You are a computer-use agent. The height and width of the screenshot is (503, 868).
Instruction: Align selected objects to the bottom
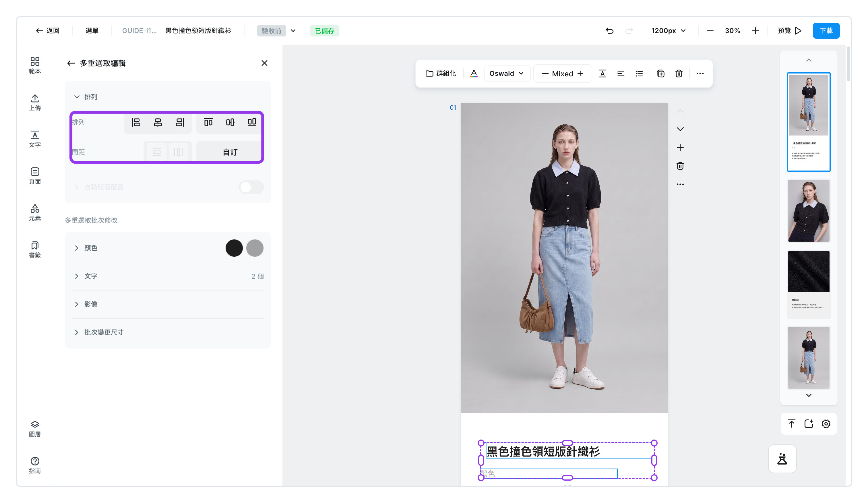[252, 122]
